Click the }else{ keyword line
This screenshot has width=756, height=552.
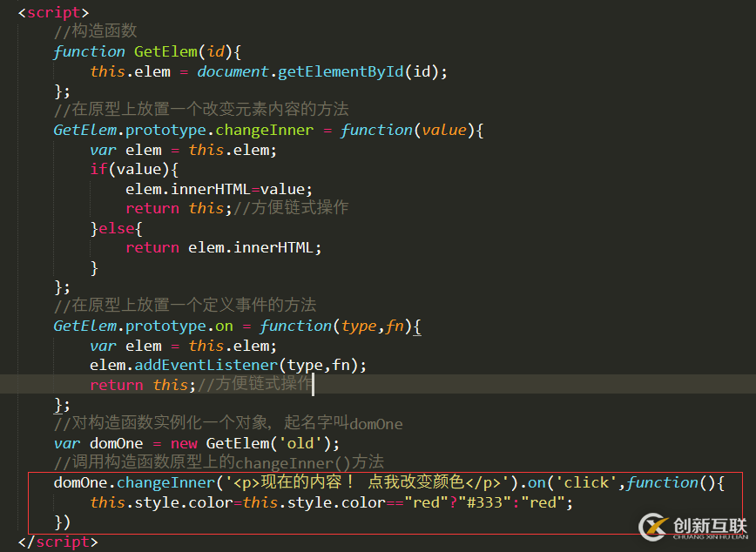click(x=116, y=228)
